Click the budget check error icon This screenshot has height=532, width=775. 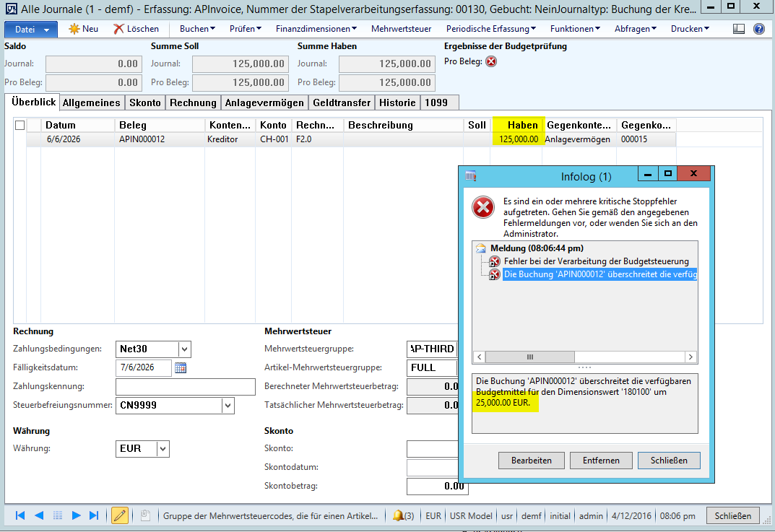491,61
